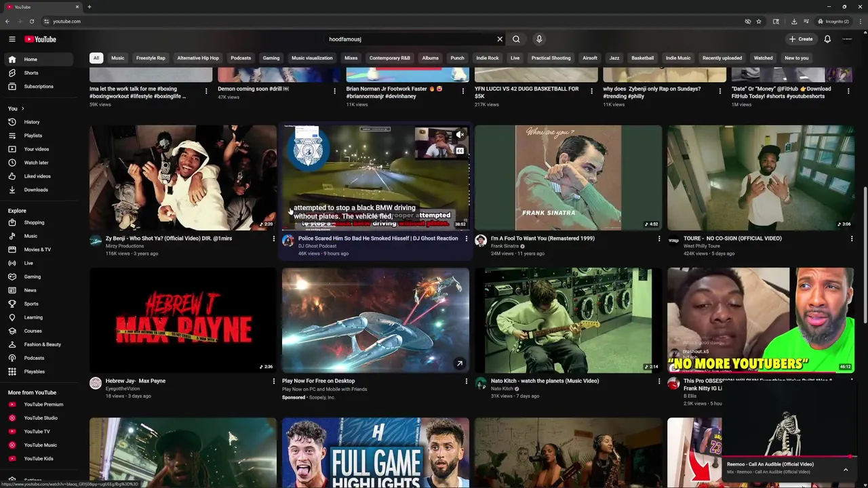Seek miniplayer red progress bar

coord(790,456)
